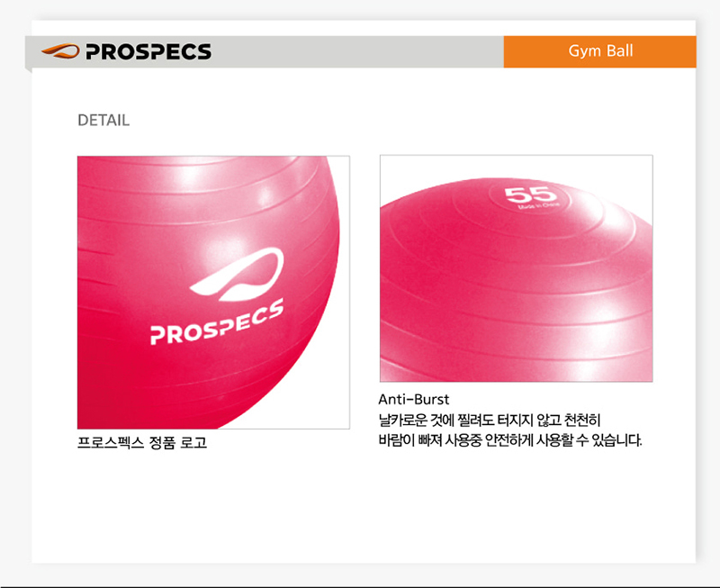
Task: Click the Anti-Burst caption heading
Action: tap(414, 399)
